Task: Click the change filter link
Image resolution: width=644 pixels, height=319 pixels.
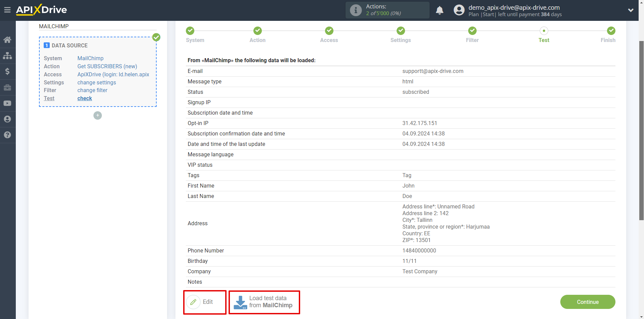Action: [92, 90]
